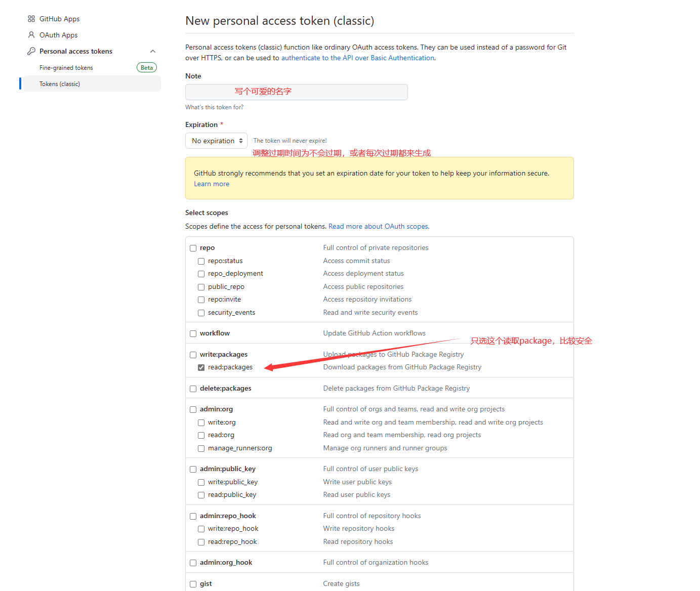
Task: Check the security_events scope
Action: pyautogui.click(x=201, y=313)
